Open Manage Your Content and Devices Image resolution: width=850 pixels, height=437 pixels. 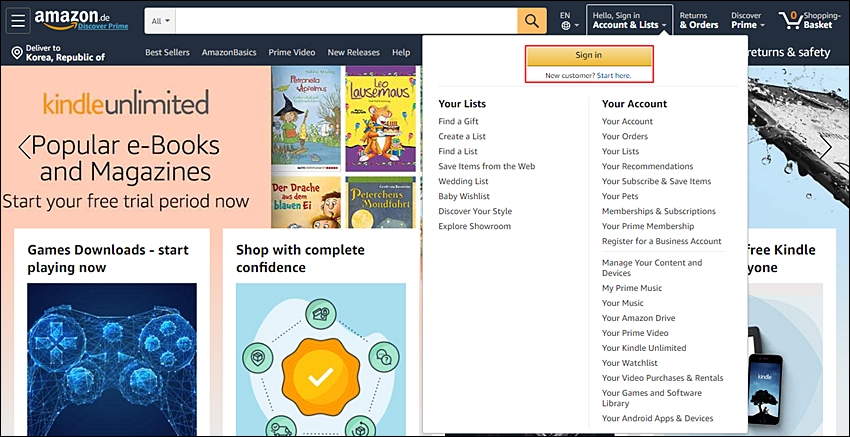(652, 268)
